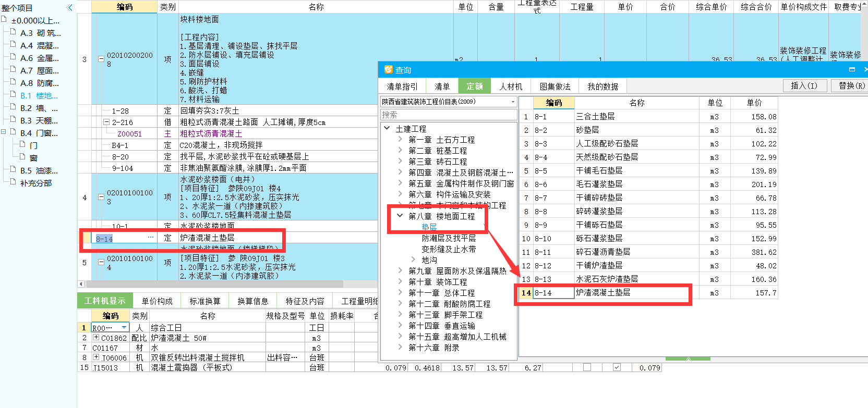Select quota row 8-14 炉渣混凝土垫层
The image size is (868, 408).
[649, 293]
